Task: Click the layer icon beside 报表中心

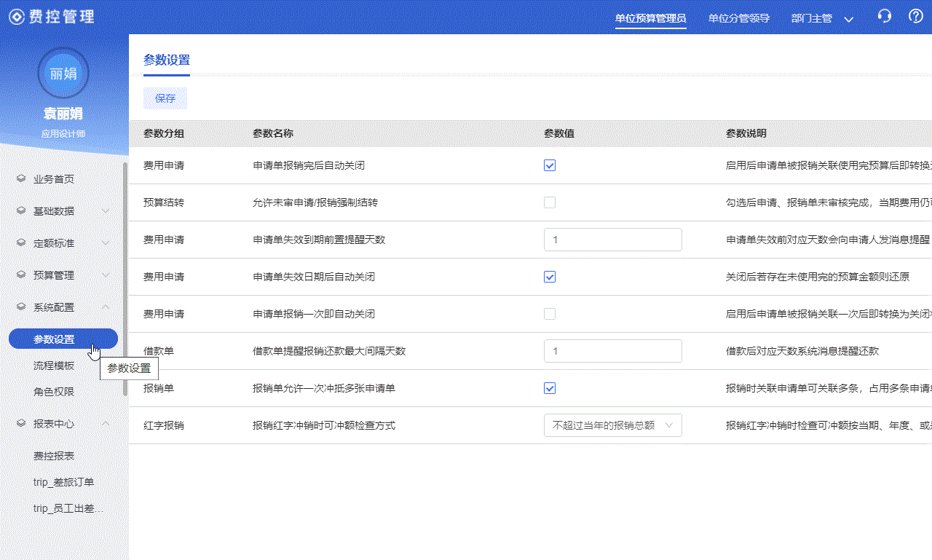Action: [21, 423]
